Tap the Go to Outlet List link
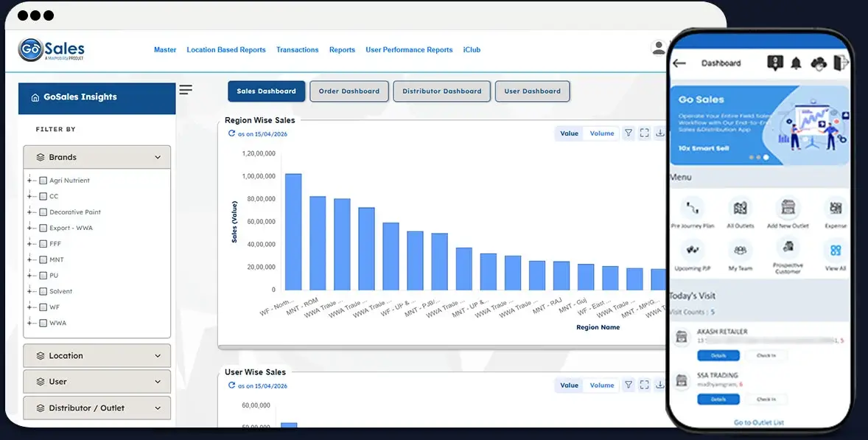 pos(759,422)
